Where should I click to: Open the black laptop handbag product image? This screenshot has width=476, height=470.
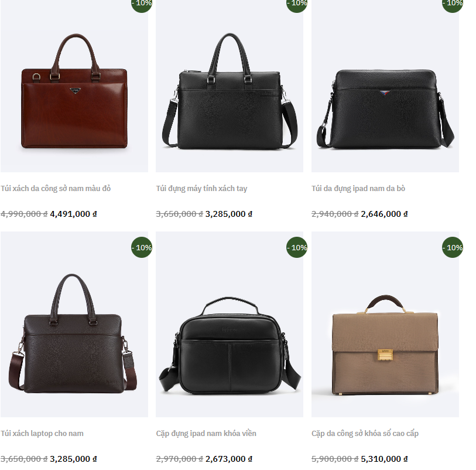pyautogui.click(x=230, y=86)
